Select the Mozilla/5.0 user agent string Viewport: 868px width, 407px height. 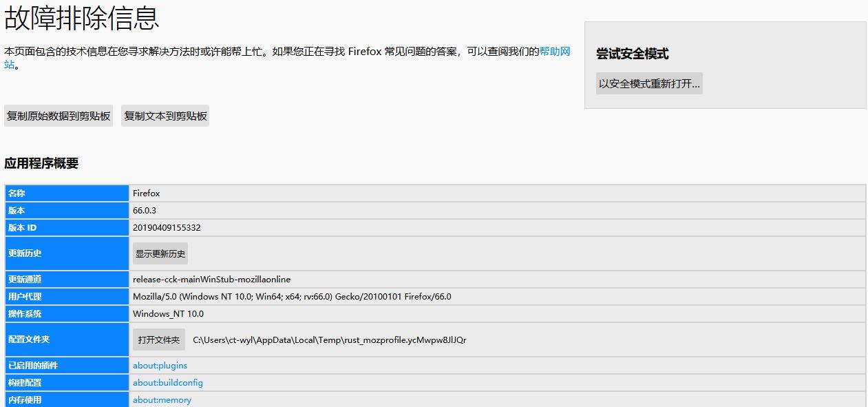(292, 297)
